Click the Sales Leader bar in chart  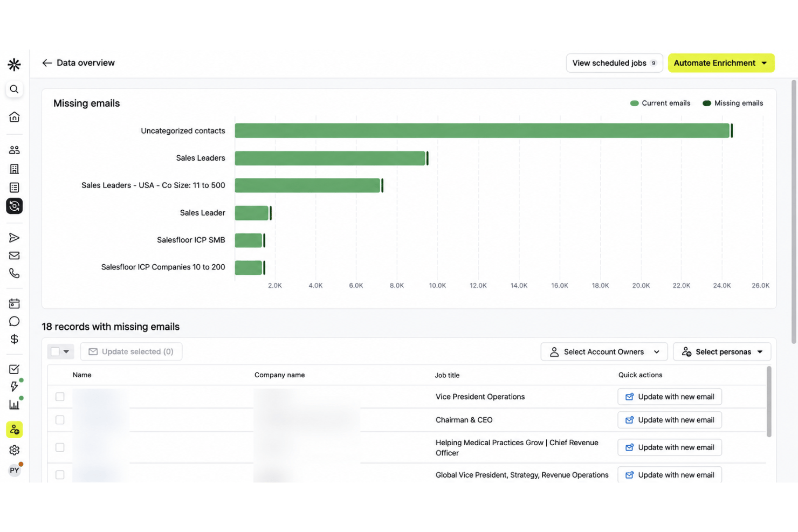252,213
